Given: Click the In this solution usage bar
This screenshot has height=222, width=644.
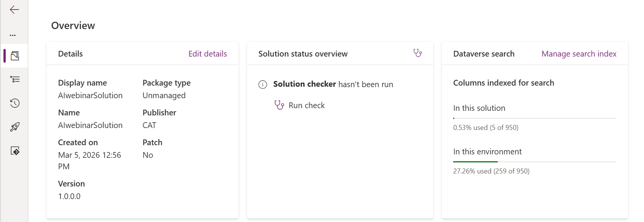Looking at the screenshot, I should pyautogui.click(x=534, y=118).
